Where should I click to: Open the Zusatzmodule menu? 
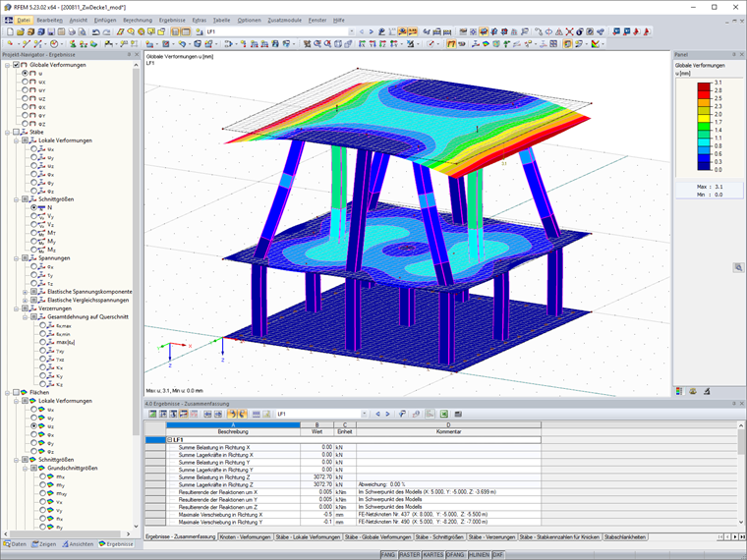[x=284, y=20]
